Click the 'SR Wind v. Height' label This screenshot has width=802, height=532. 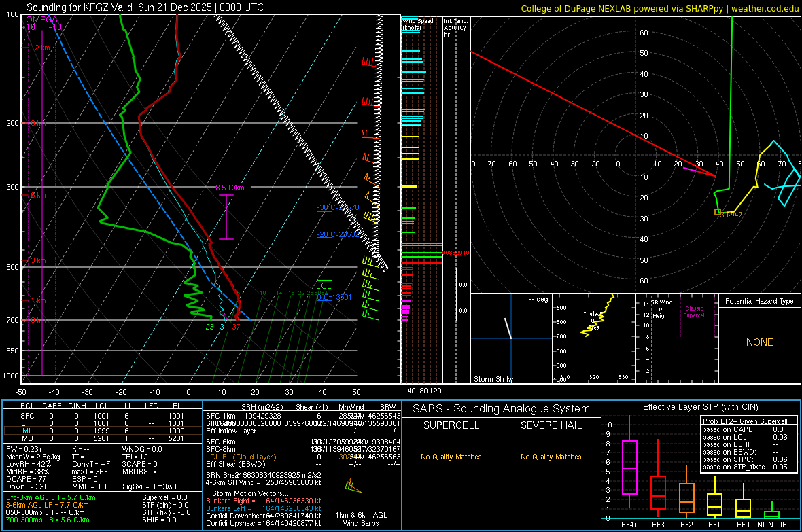661,309
